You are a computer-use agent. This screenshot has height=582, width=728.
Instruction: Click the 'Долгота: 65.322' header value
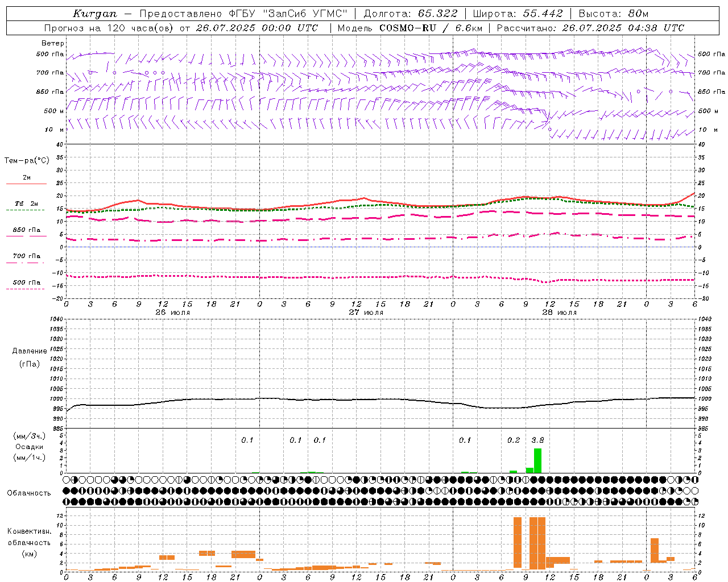410,14
